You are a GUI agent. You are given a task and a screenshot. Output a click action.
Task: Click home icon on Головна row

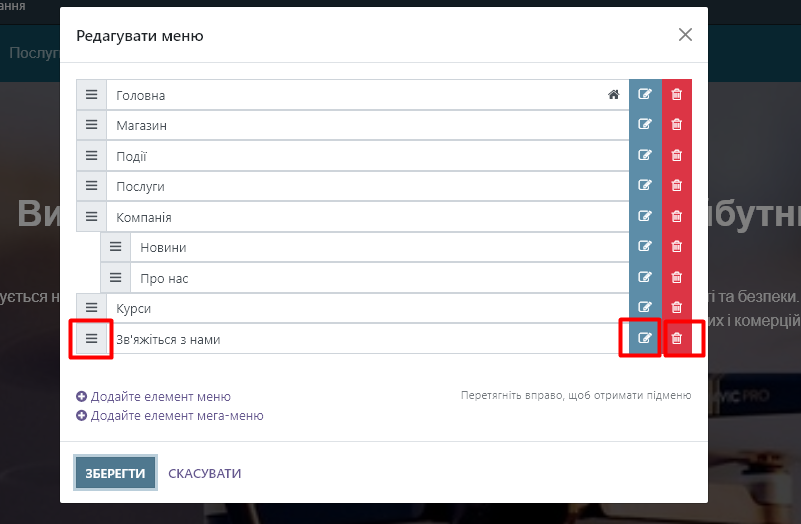pos(614,95)
